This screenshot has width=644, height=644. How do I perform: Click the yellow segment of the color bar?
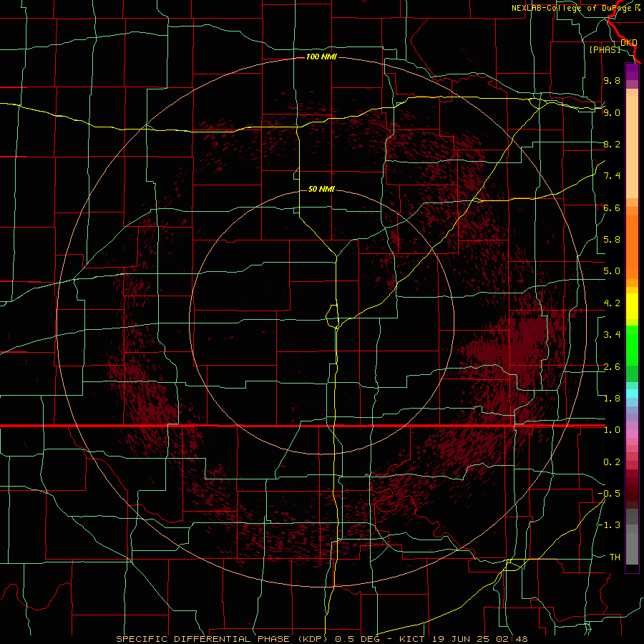632,306
